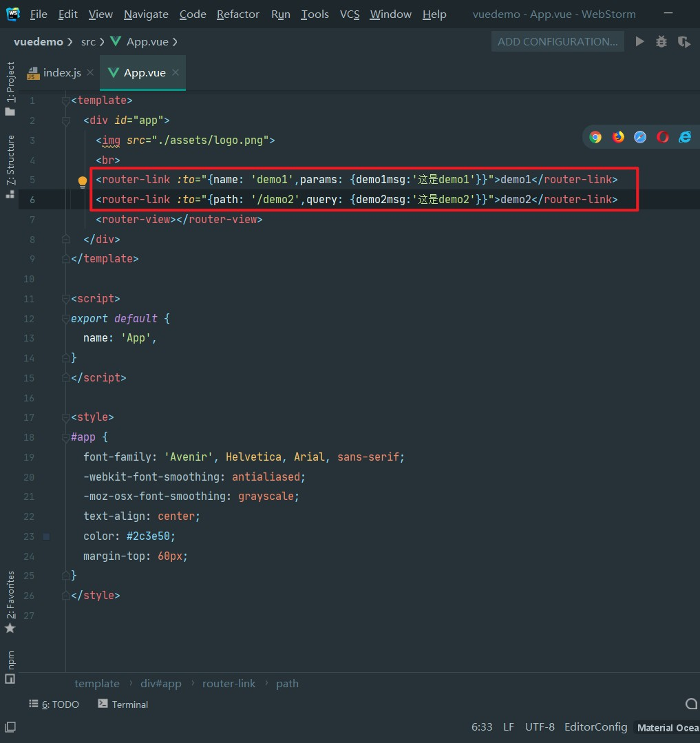The image size is (700, 743).
Task: Open the Refactor menu
Action: pyautogui.click(x=237, y=14)
